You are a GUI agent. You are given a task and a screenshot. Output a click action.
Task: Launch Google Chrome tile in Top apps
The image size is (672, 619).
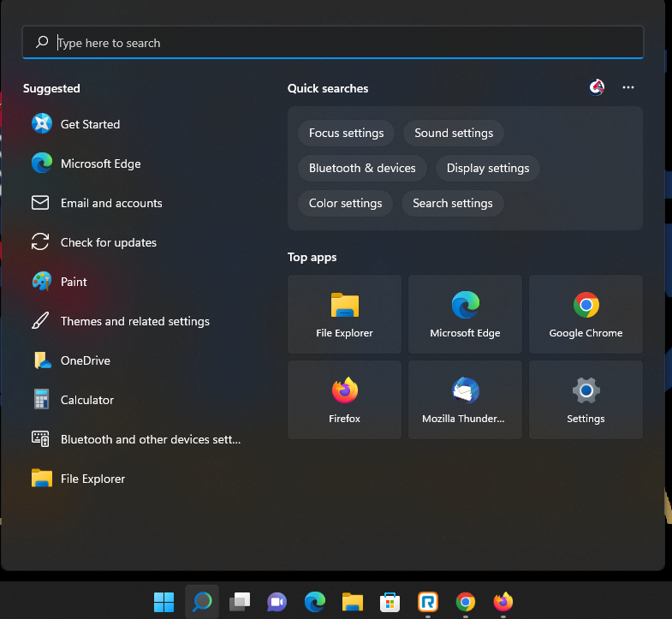coord(586,314)
